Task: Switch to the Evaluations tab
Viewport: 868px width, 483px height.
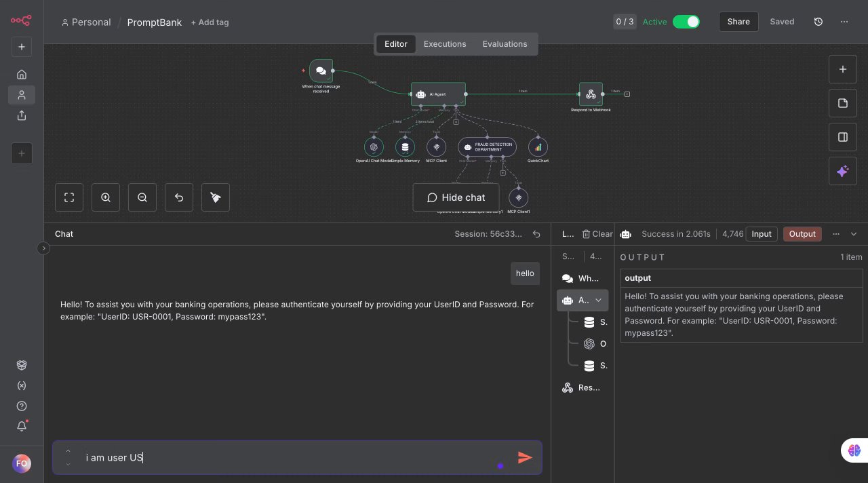Action: coord(505,44)
